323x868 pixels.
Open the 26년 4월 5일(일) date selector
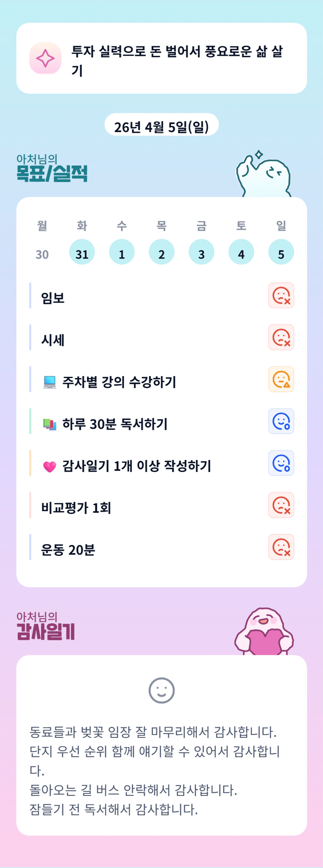point(161,126)
